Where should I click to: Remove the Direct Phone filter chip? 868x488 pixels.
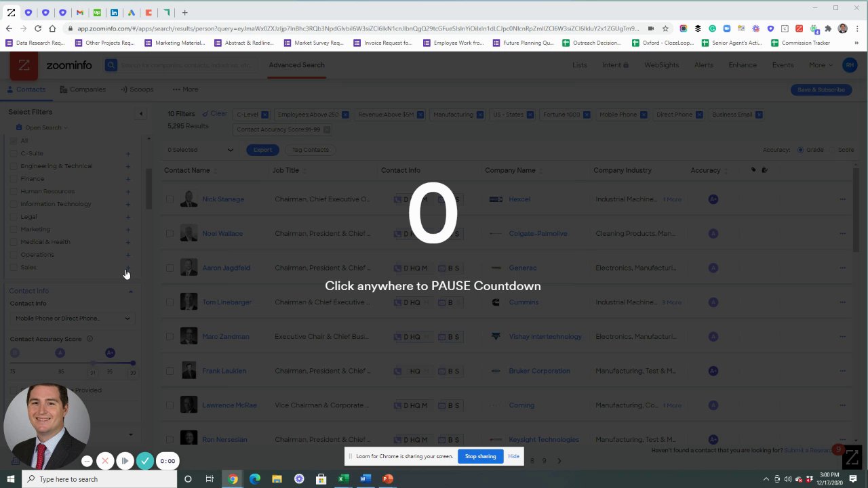(x=698, y=115)
